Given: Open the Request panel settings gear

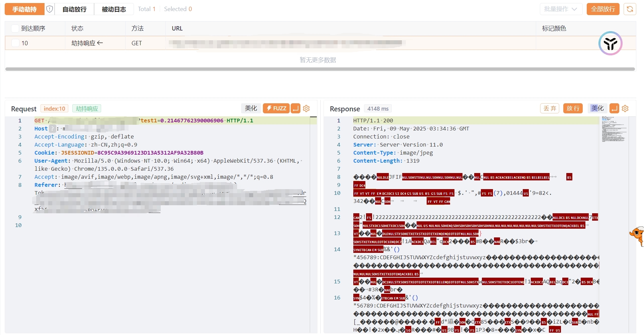Looking at the screenshot, I should 306,108.
